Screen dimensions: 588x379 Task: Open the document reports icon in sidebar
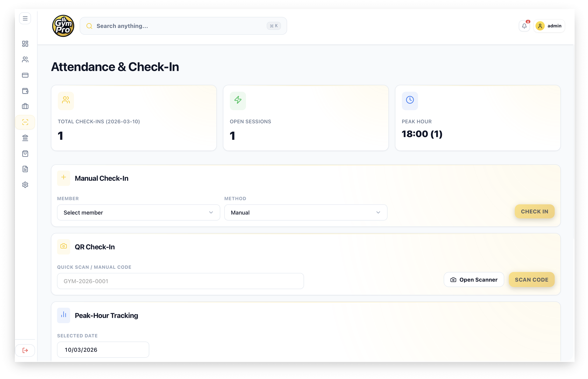[25, 169]
